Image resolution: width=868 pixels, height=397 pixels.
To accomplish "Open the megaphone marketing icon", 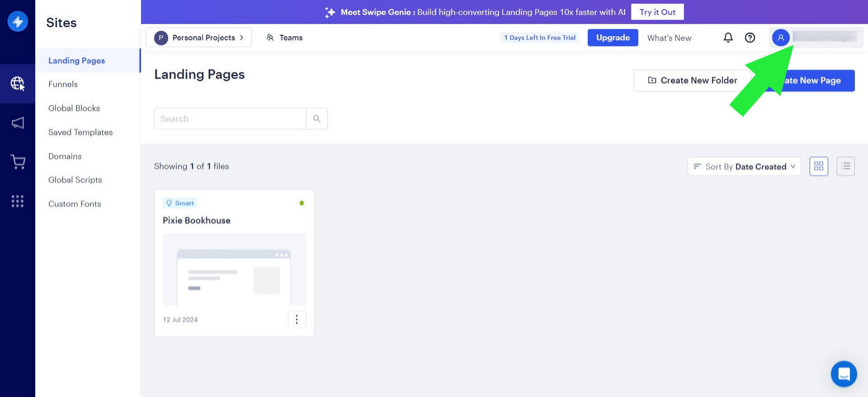I will [x=18, y=123].
